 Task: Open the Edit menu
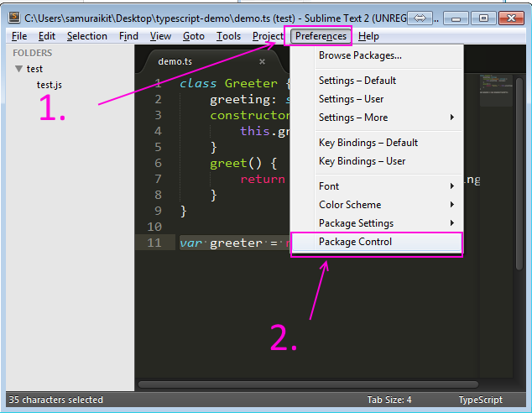pyautogui.click(x=47, y=36)
